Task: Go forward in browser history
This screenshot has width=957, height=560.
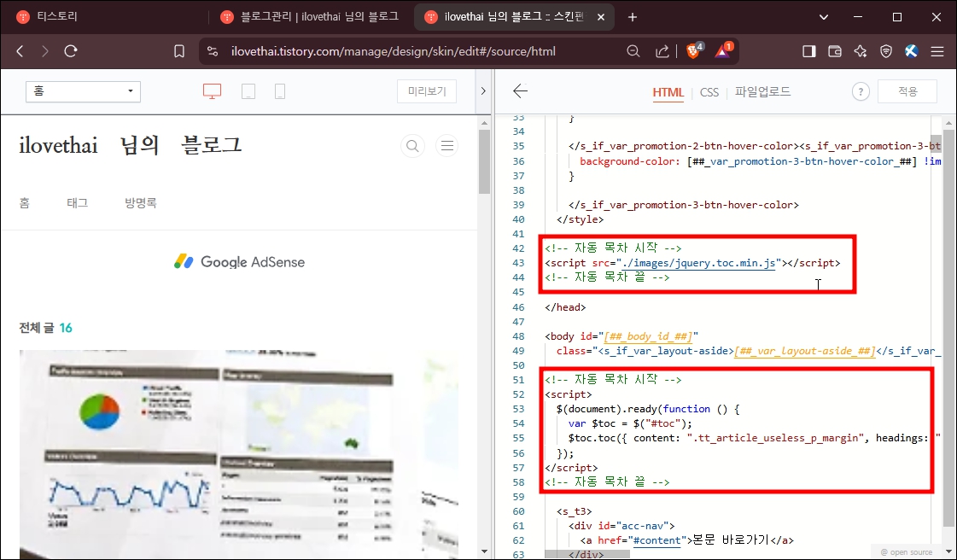Action: click(44, 51)
